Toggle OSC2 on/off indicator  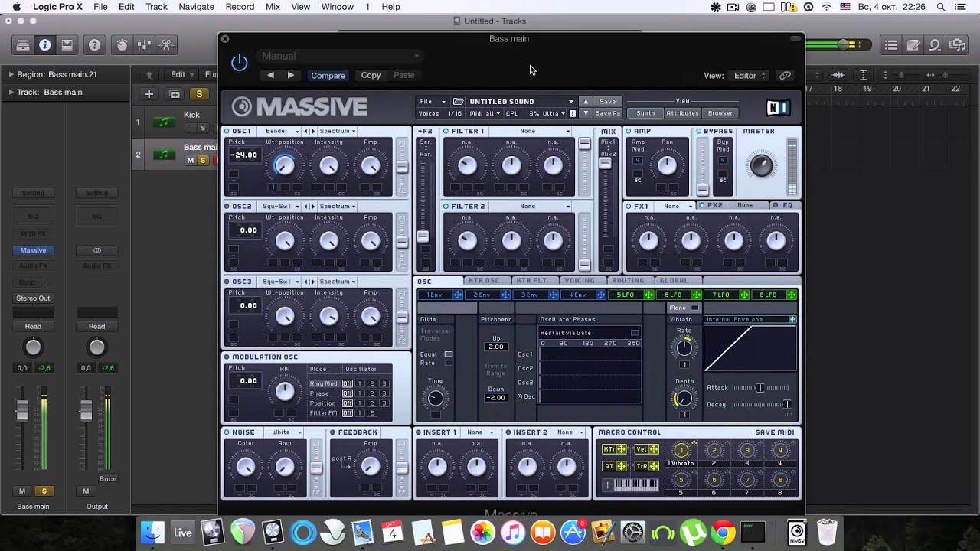[x=227, y=207]
